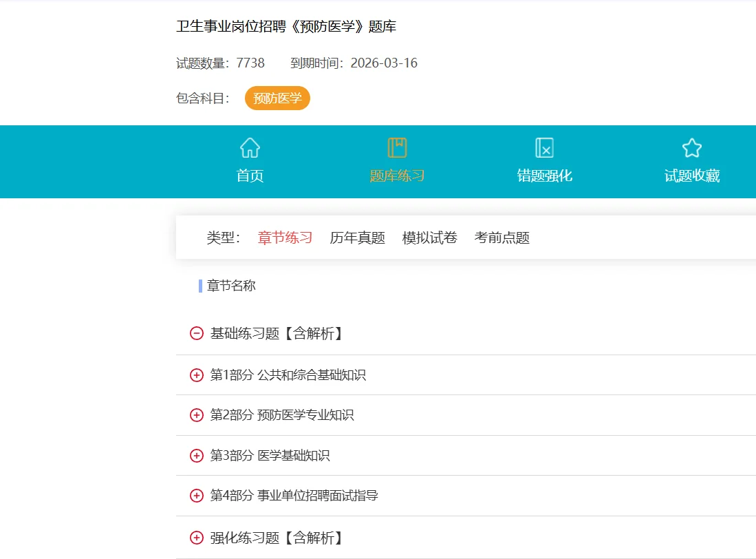Click the 试题收藏 star icon
The image size is (756, 559).
(691, 147)
